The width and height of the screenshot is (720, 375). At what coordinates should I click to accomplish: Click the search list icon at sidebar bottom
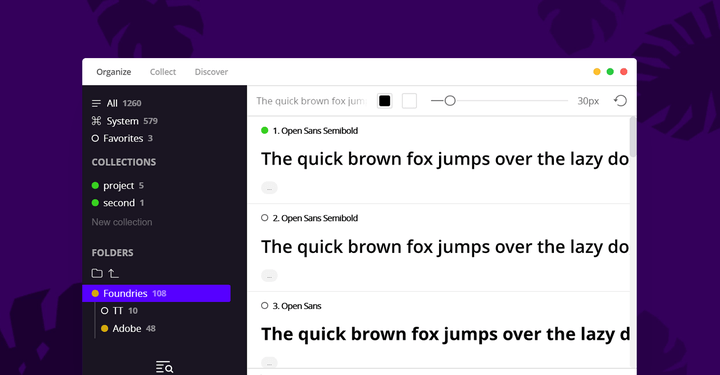[x=164, y=367]
